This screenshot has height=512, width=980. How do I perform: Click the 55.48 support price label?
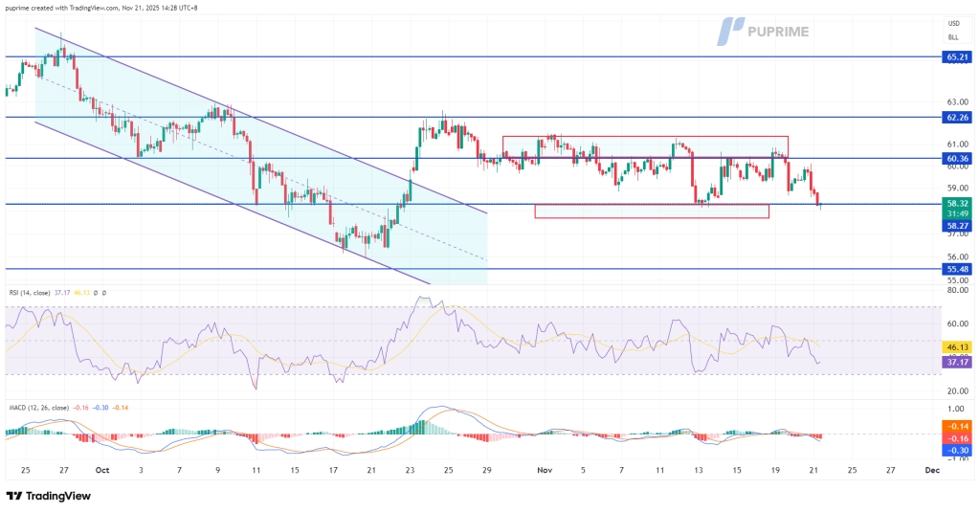pyautogui.click(x=957, y=270)
